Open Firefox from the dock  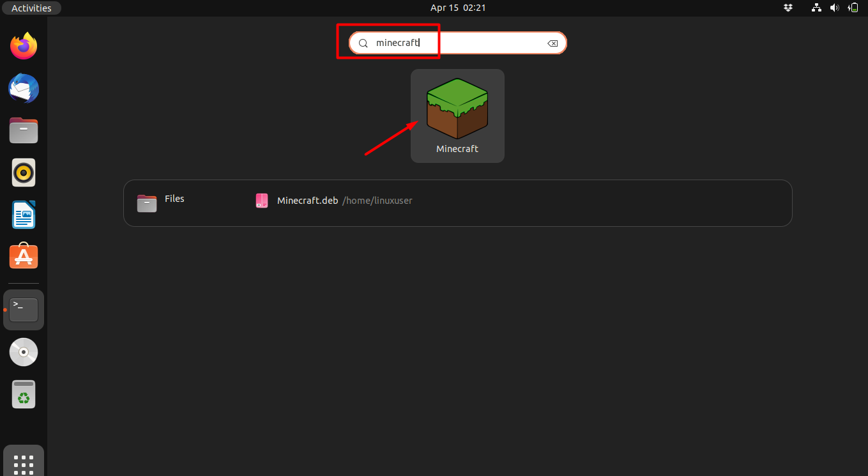(24, 46)
